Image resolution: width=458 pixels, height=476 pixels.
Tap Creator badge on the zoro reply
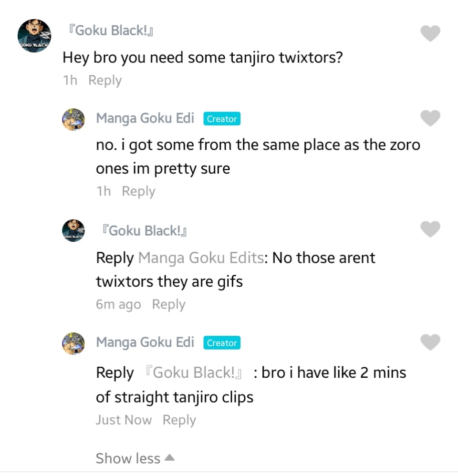[222, 119]
